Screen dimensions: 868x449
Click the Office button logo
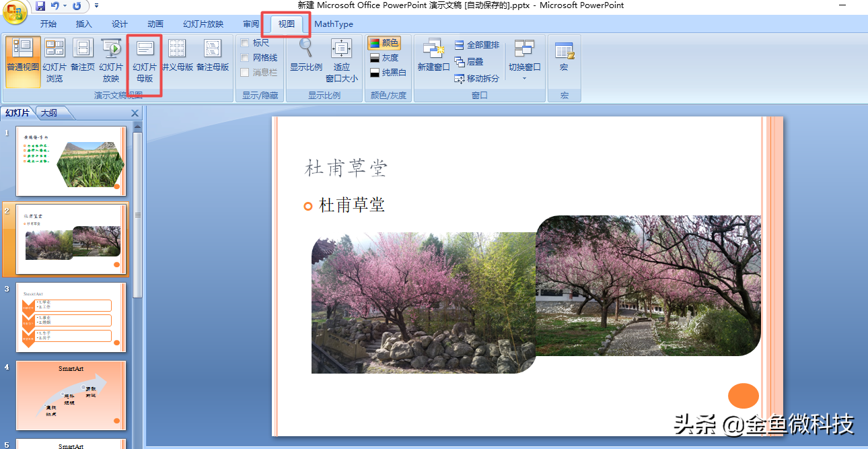[x=15, y=11]
